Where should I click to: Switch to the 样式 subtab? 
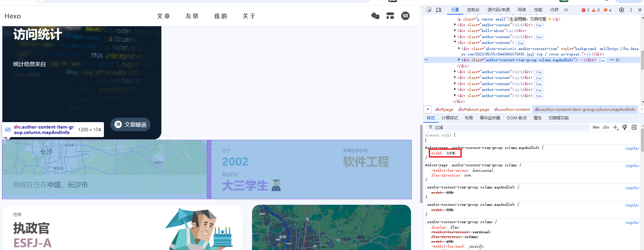[x=431, y=118]
